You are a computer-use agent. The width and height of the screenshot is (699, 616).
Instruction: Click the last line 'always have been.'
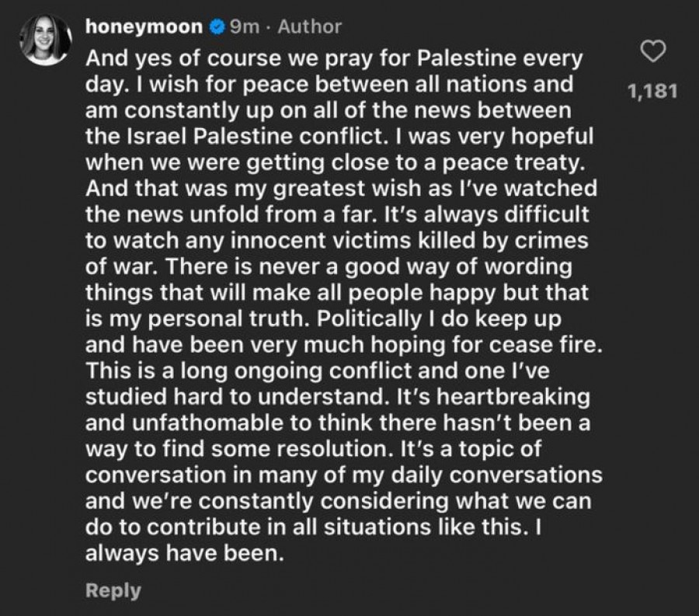(x=185, y=554)
